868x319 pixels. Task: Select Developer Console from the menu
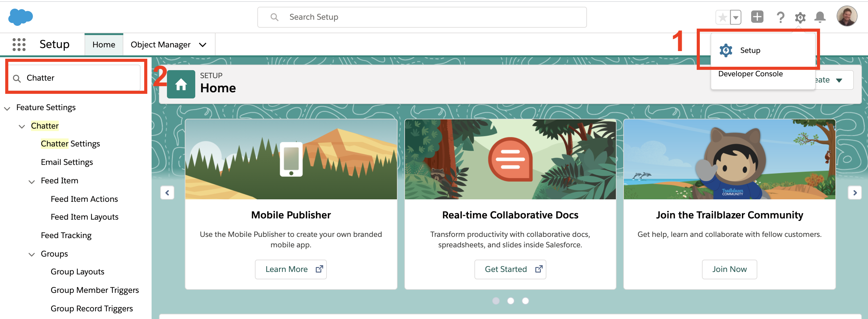750,74
